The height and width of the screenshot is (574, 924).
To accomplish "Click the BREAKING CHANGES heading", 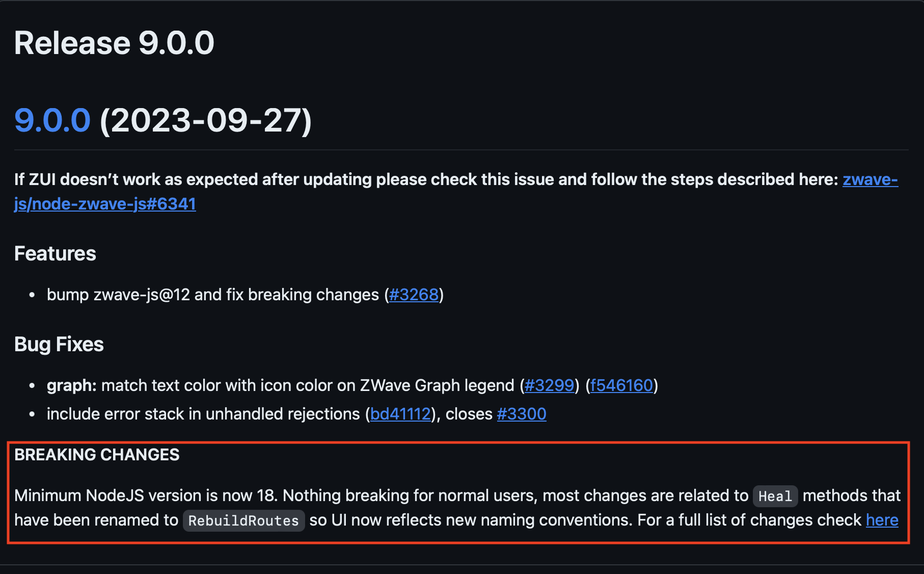I will [x=97, y=455].
